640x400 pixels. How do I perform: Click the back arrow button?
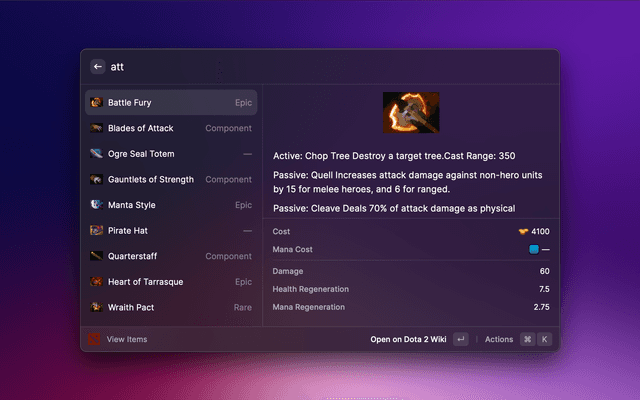(x=97, y=67)
